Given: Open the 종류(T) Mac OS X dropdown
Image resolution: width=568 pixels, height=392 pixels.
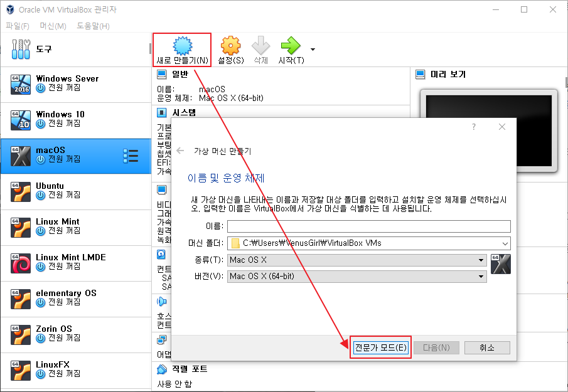Looking at the screenshot, I should tap(357, 260).
